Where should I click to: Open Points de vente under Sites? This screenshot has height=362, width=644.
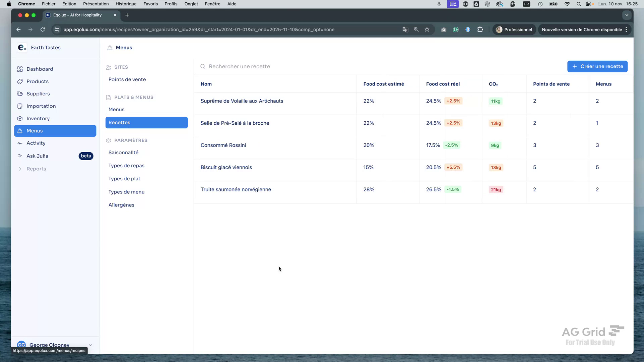coord(127,79)
